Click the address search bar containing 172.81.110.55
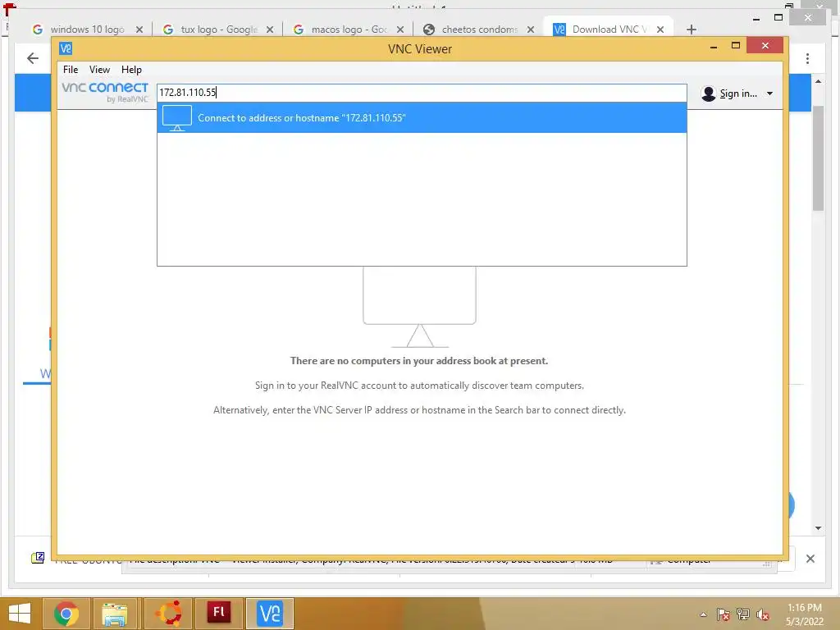The width and height of the screenshot is (840, 630). pos(422,93)
